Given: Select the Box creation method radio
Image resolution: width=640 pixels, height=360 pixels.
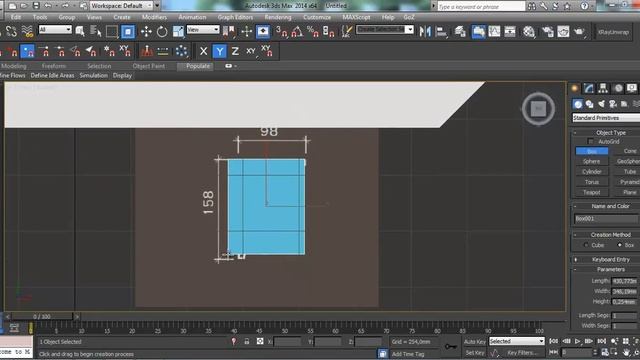Looking at the screenshot, I should pyautogui.click(x=620, y=245).
